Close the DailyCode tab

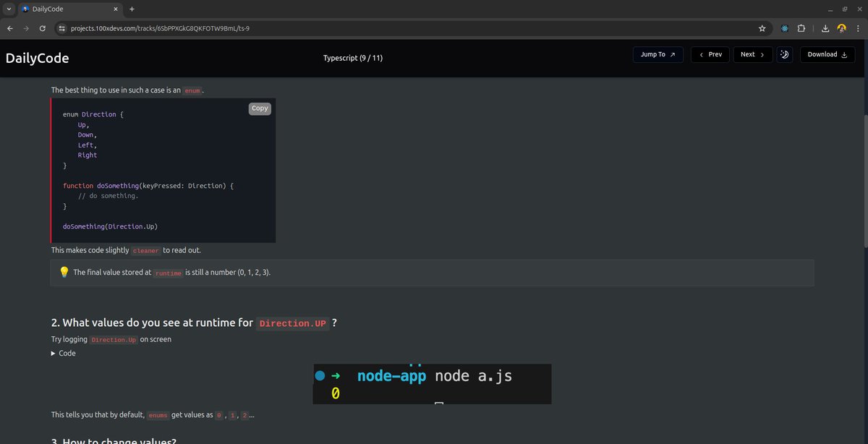116,9
